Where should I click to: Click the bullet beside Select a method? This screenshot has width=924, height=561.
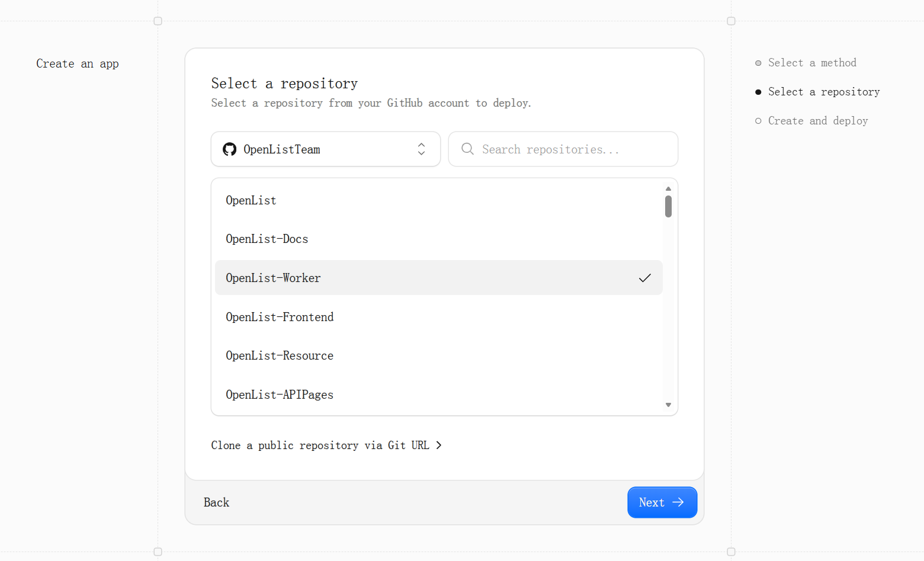click(x=758, y=63)
